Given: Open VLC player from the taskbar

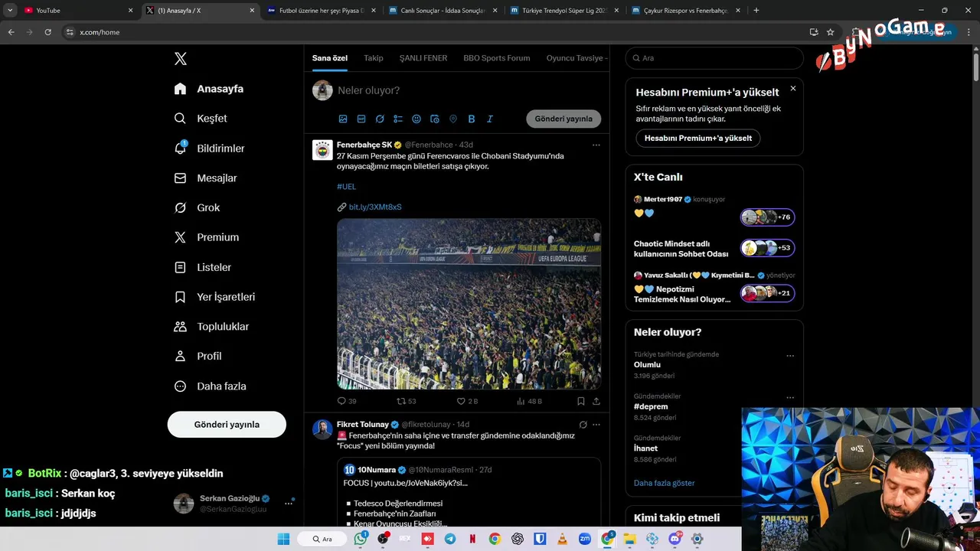Looking at the screenshot, I should click(x=561, y=539).
